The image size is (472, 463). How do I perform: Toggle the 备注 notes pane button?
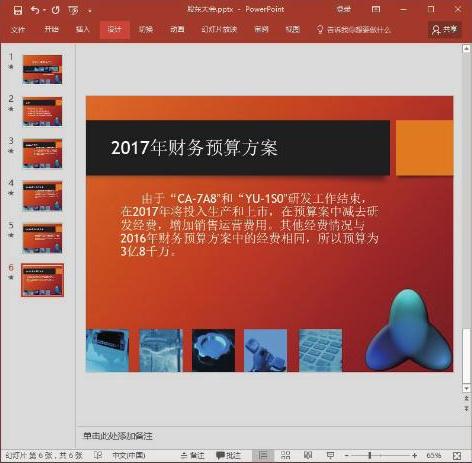pyautogui.click(x=192, y=455)
